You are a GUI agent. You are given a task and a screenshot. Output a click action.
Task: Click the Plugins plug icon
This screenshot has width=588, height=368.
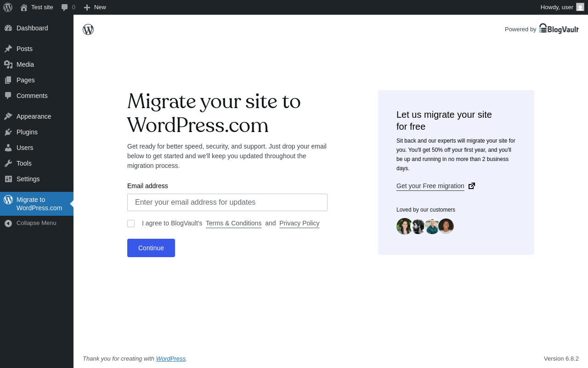coord(8,132)
